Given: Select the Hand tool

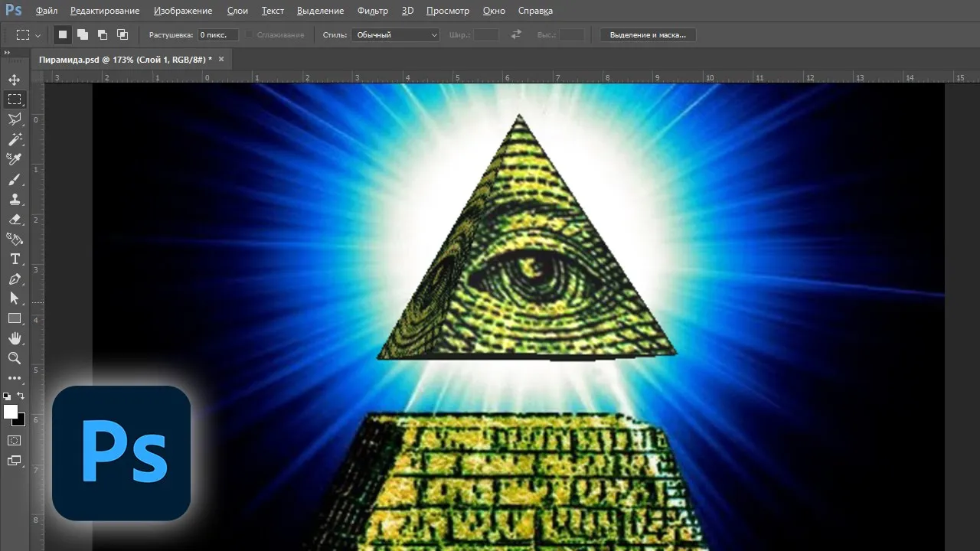Looking at the screenshot, I should pyautogui.click(x=15, y=338).
